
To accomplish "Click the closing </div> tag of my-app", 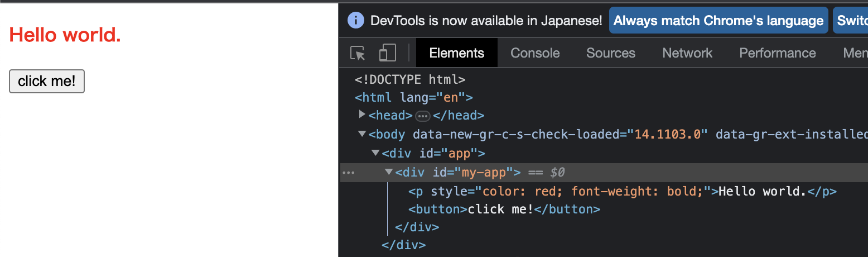I will 417,227.
